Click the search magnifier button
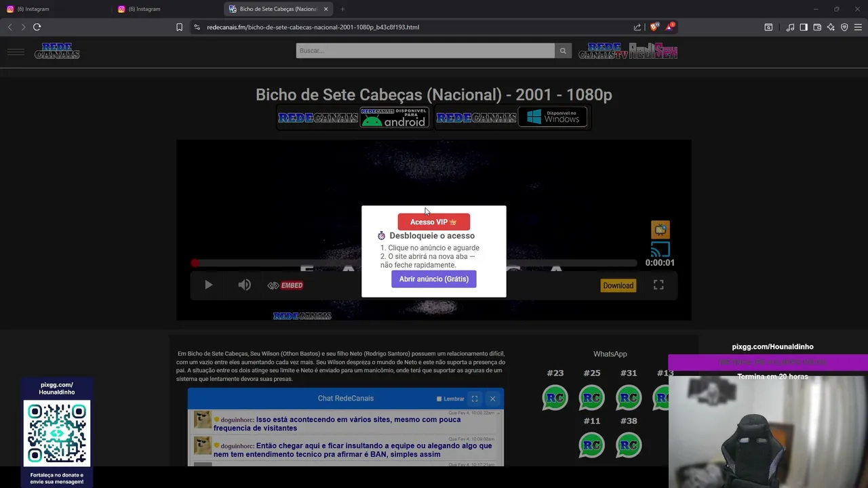The image size is (868, 488). click(563, 51)
